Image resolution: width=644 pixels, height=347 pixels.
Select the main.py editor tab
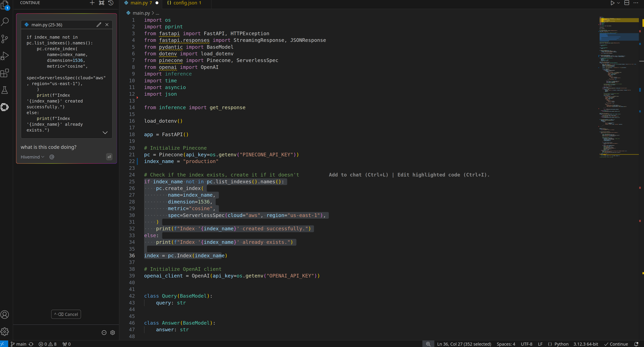pos(141,3)
